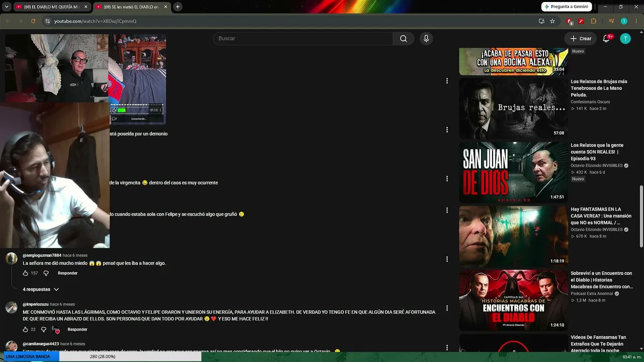Open @sergioguzman7884 channel link
Image resolution: width=644 pixels, height=362 pixels.
tap(42, 255)
